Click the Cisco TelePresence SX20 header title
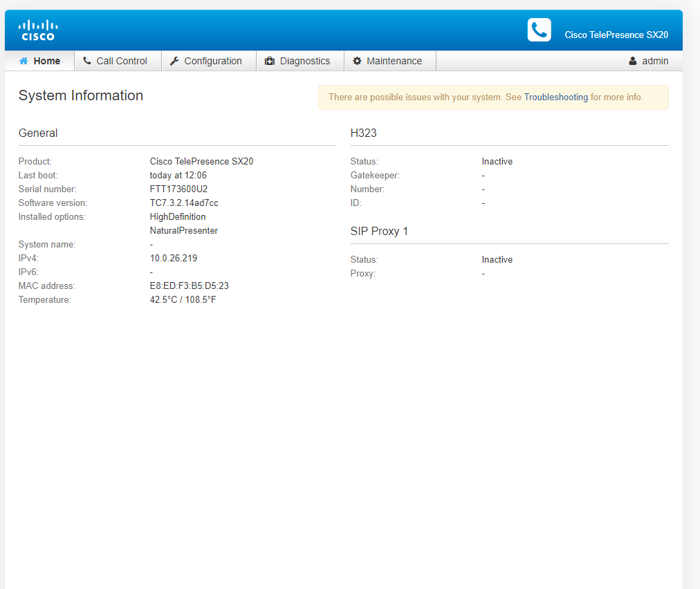The height and width of the screenshot is (589, 700). coord(616,35)
